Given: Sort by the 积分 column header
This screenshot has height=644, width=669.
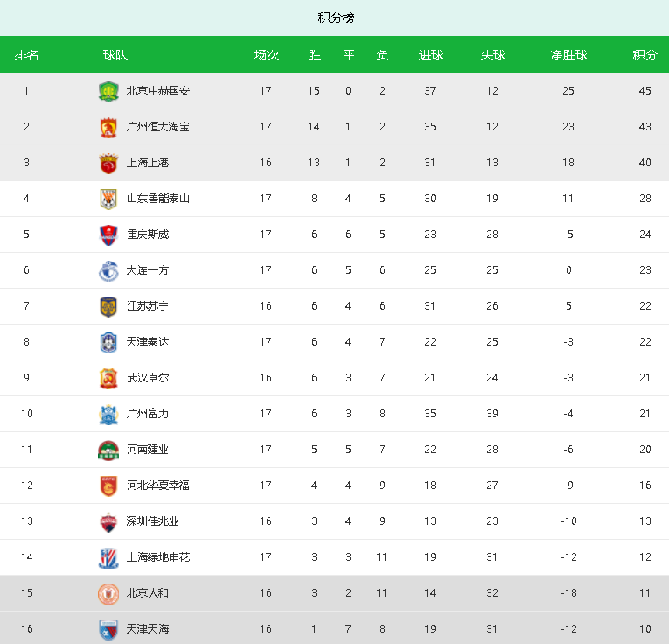Looking at the screenshot, I should click(x=645, y=55).
